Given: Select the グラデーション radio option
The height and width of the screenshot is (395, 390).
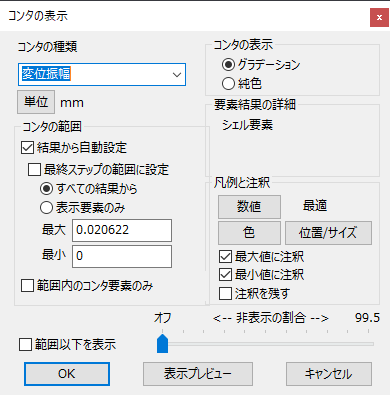Looking at the screenshot, I should (228, 64).
